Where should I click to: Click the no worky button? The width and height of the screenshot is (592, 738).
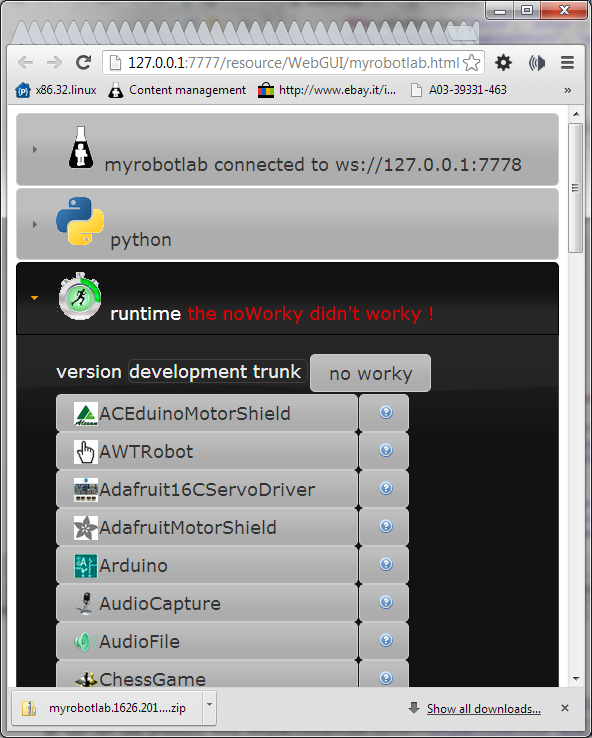tap(370, 373)
